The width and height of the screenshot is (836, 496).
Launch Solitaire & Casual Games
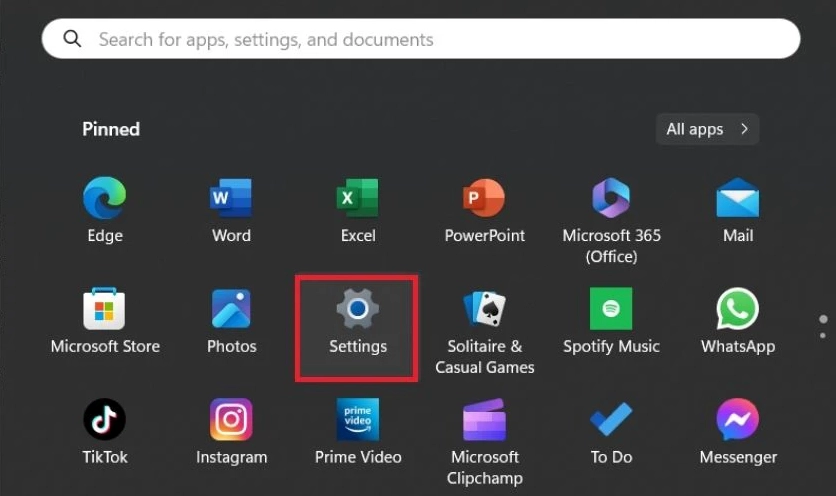coord(484,310)
